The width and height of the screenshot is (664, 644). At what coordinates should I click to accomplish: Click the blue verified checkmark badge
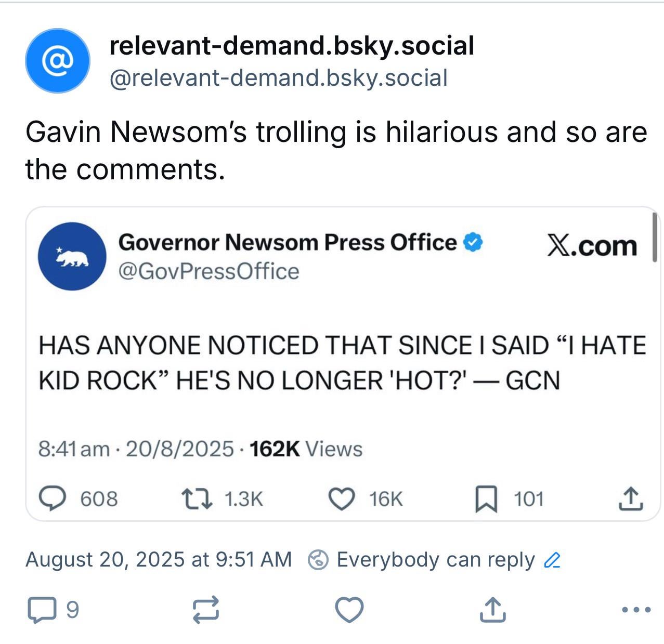[x=473, y=242]
